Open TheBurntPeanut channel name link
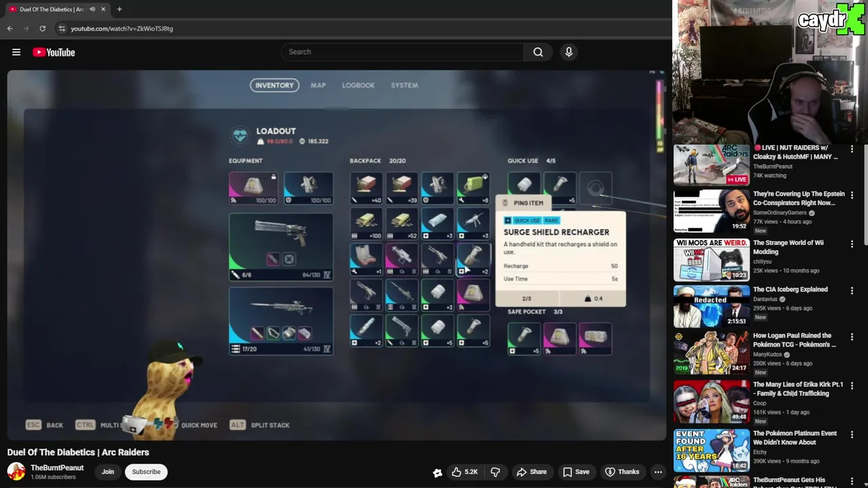The image size is (868, 488). (x=57, y=468)
